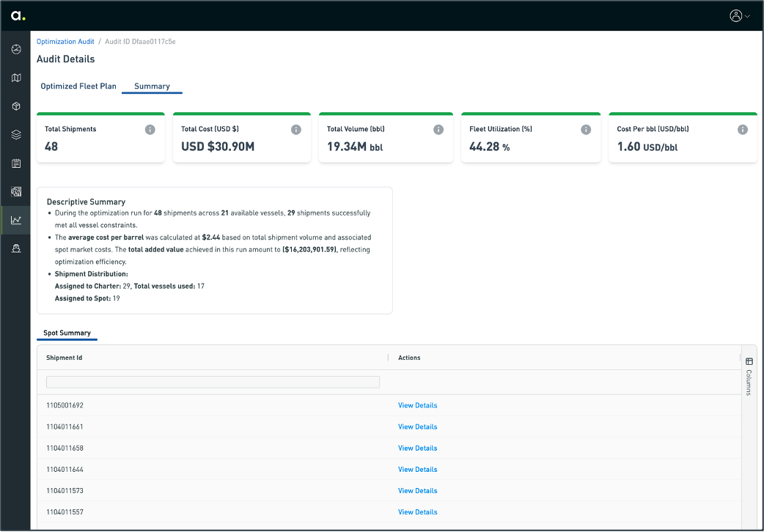Switch to Optimized Fleet Plan tab
This screenshot has width=764, height=532.
tap(78, 86)
